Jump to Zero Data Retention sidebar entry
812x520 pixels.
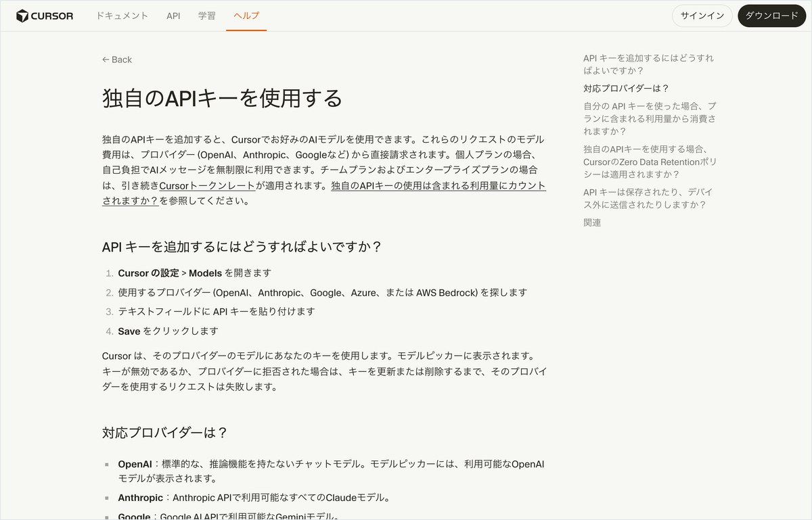pyautogui.click(x=650, y=162)
